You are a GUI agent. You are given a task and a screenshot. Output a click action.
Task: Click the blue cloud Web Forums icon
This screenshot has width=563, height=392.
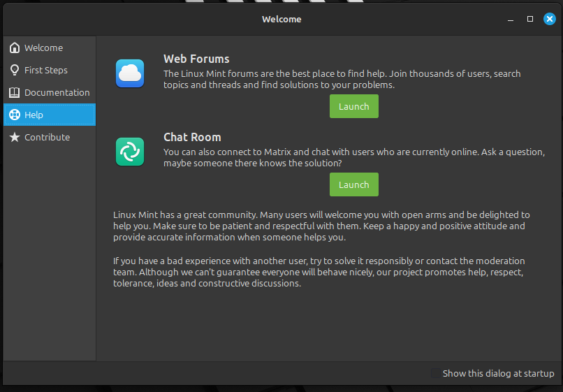[x=130, y=73]
